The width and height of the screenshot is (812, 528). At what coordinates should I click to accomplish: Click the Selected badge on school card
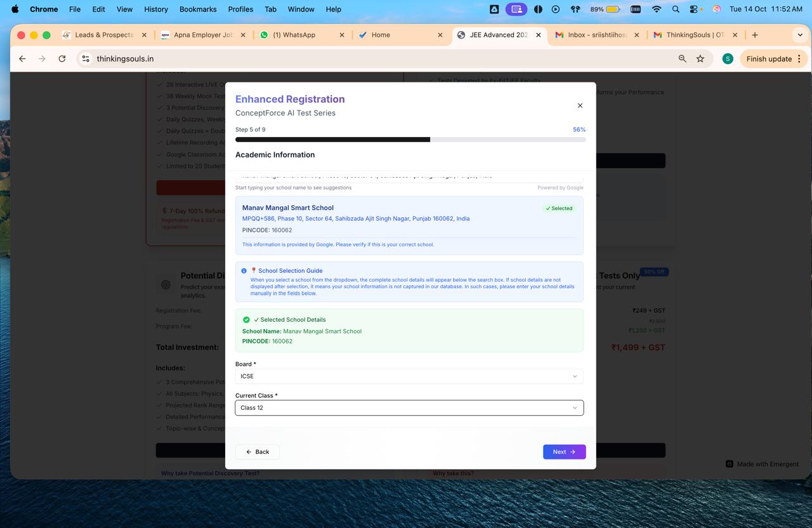559,208
